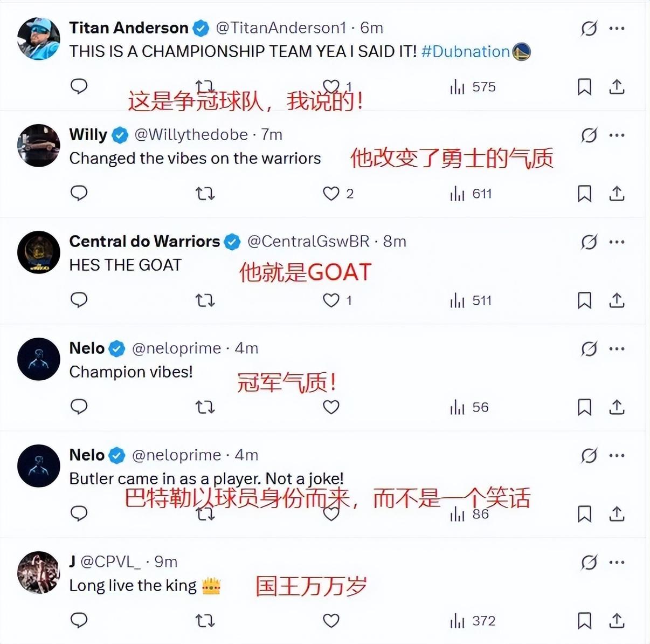Reply to the Butler came in as a player tweet
Viewport: 650px width, 644px height.
[x=79, y=513]
